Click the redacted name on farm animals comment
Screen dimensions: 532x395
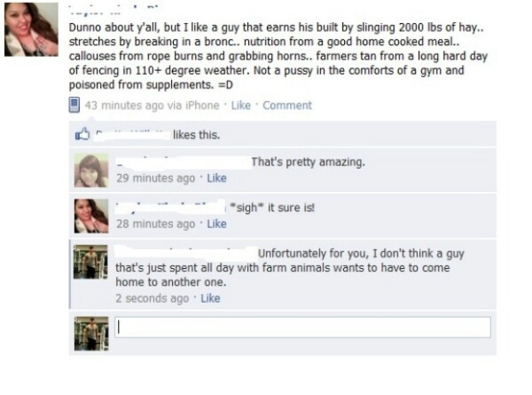[185, 253]
